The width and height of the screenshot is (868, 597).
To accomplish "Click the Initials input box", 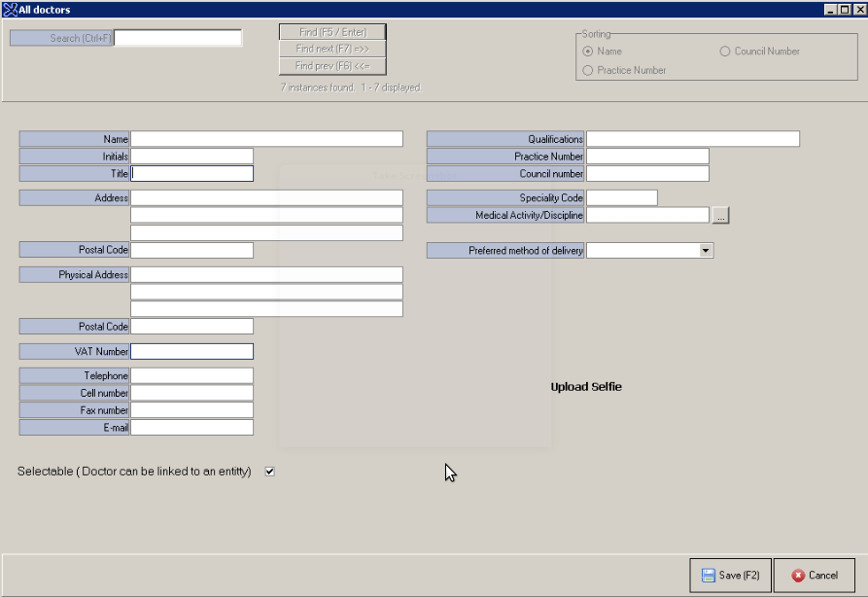I will 191,157.
